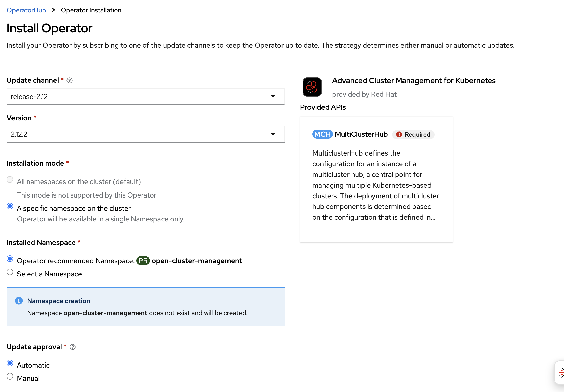Click the Install Operator page heading
This screenshot has height=392, width=564.
tap(49, 28)
